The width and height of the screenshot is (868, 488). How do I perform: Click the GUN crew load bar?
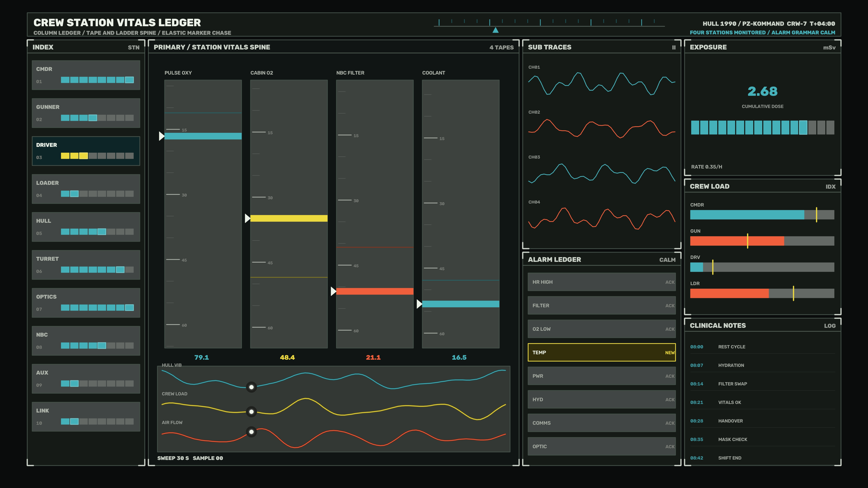pos(762,241)
